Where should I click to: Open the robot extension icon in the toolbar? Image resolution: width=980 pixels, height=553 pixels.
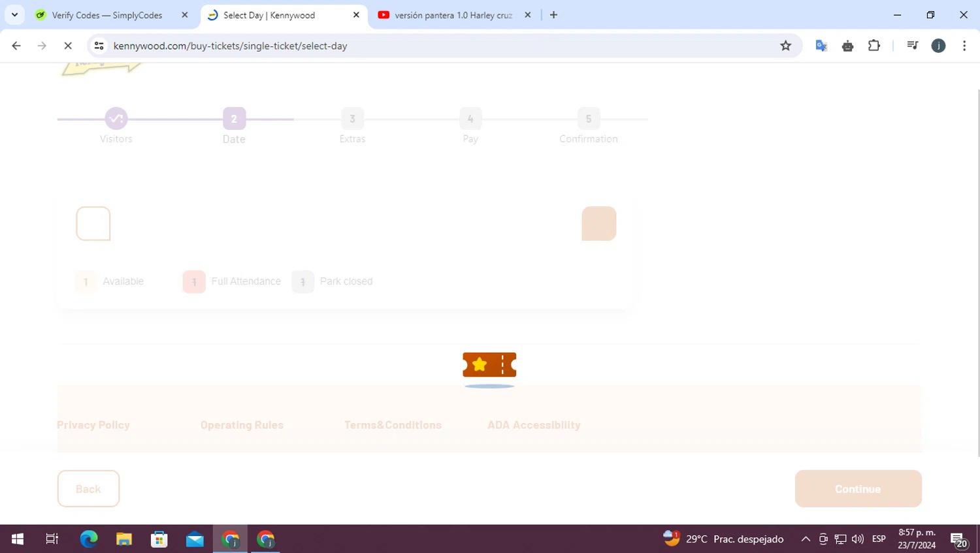[x=847, y=46]
